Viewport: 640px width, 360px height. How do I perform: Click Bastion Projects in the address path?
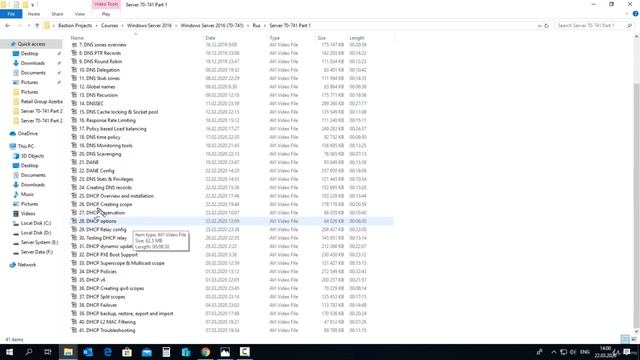coord(75,25)
